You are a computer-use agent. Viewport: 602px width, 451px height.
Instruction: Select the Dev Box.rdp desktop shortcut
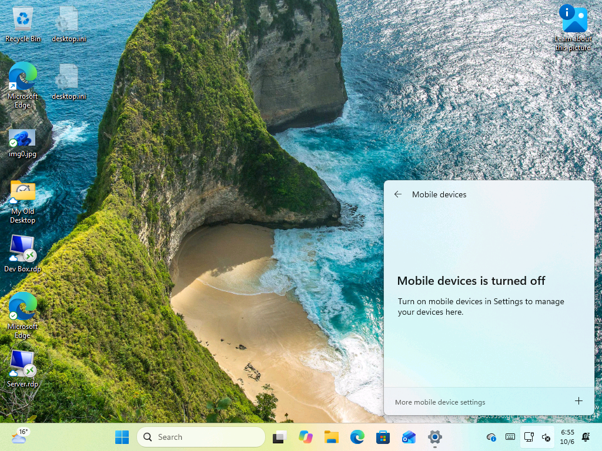pos(23,254)
